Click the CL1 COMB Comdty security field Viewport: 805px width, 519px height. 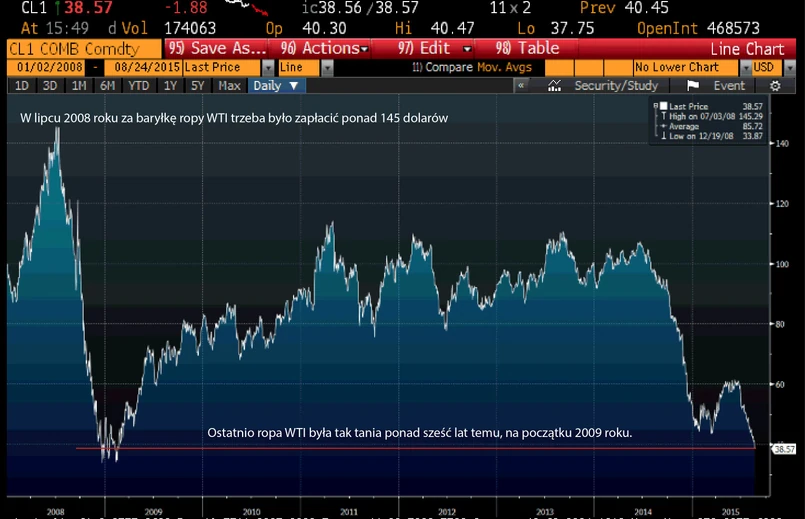tap(84, 49)
